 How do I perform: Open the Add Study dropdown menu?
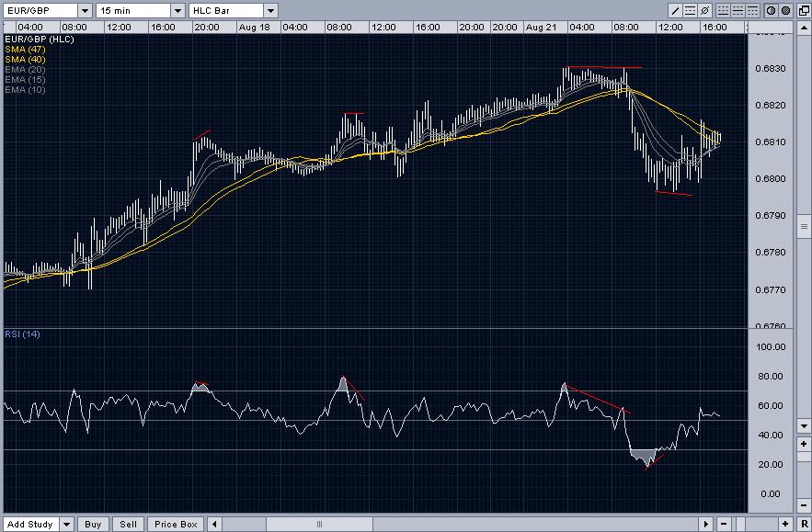(66, 525)
